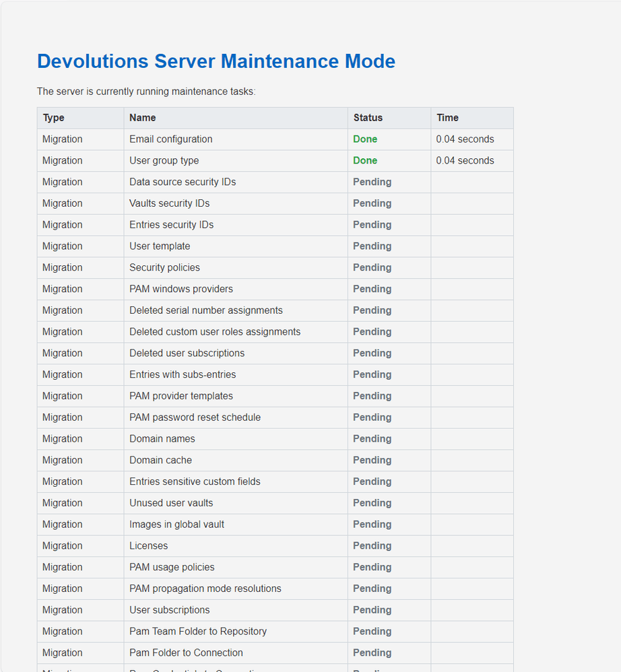This screenshot has height=672, width=621.
Task: Click the "User subscriptions" name cell
Action: pos(236,611)
